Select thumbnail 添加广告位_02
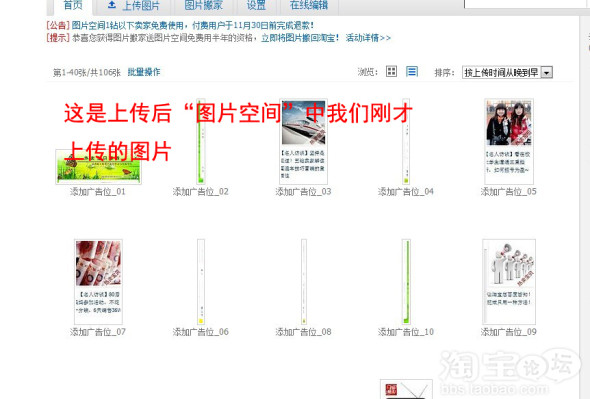Image resolution: width=590 pixels, height=399 pixels. click(x=201, y=142)
